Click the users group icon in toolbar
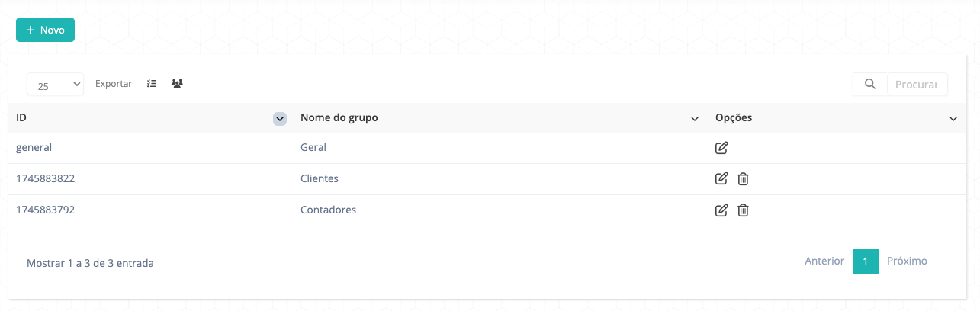 click(x=177, y=84)
